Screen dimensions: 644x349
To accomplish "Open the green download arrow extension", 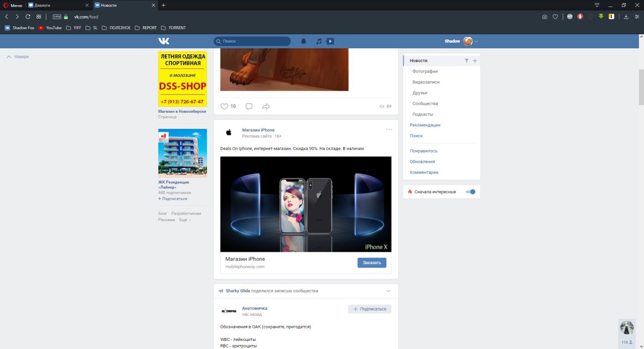I will pyautogui.click(x=601, y=16).
